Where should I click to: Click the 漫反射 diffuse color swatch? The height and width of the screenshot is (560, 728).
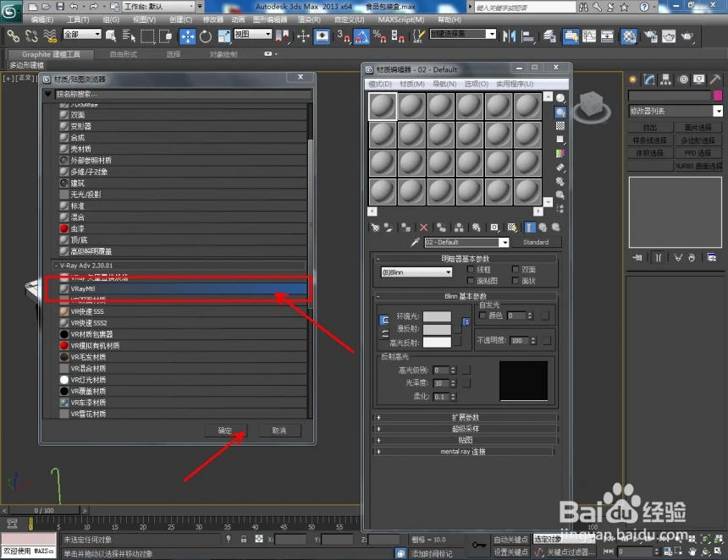(437, 329)
